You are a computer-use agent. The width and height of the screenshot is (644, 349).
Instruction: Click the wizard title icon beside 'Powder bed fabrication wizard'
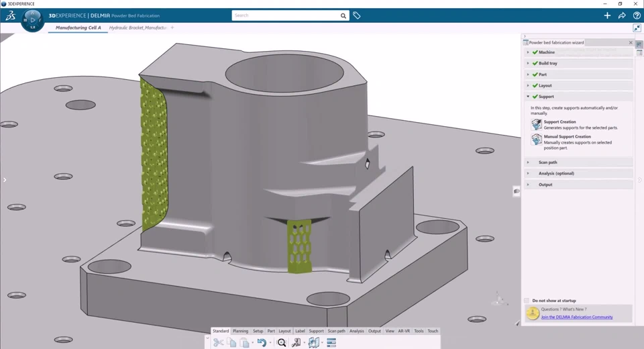pos(525,42)
